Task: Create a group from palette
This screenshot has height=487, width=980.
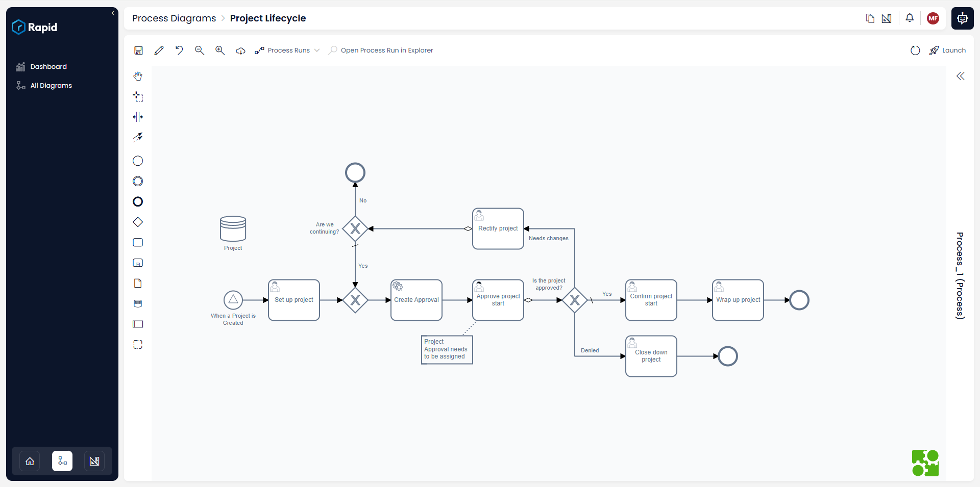Action: (138, 345)
